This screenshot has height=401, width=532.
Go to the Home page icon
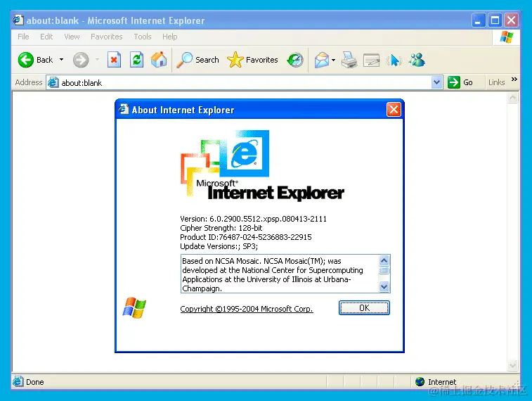pyautogui.click(x=159, y=60)
